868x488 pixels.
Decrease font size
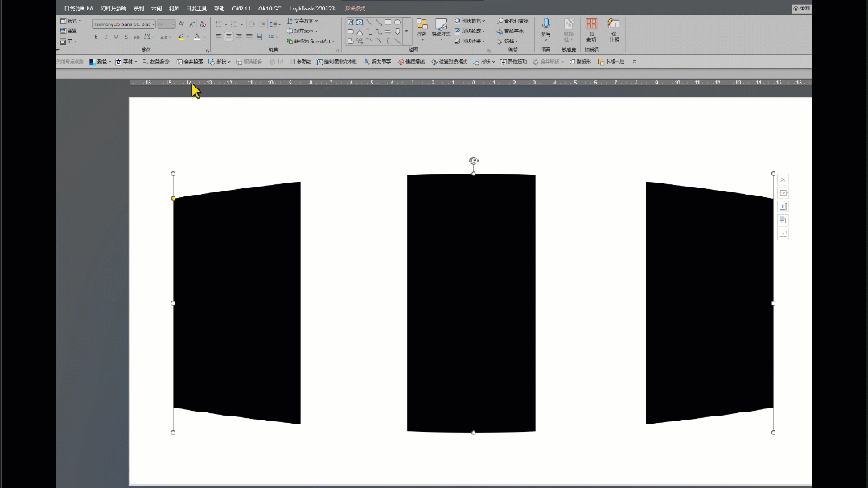(191, 24)
